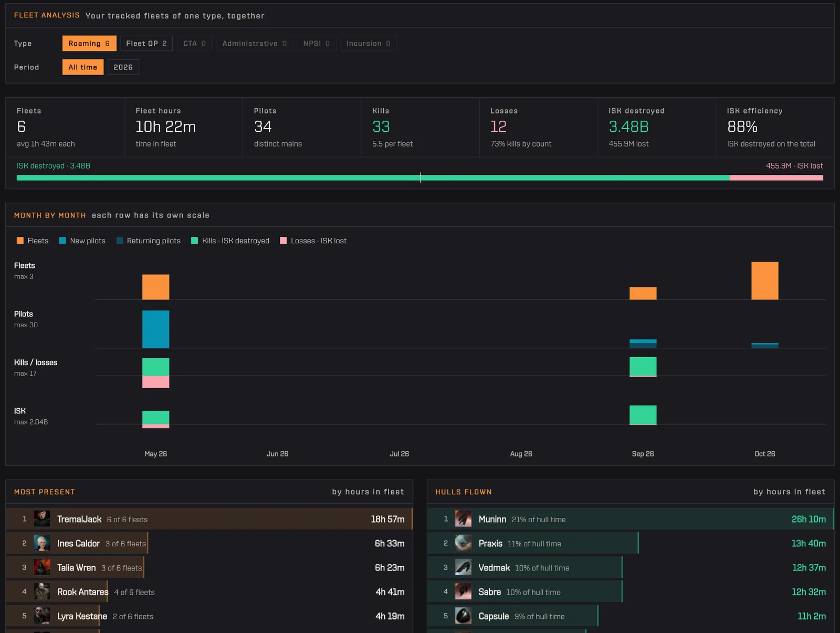Select Talia Wren's portrait thumbnail
This screenshot has width=840, height=633.
coord(42,567)
